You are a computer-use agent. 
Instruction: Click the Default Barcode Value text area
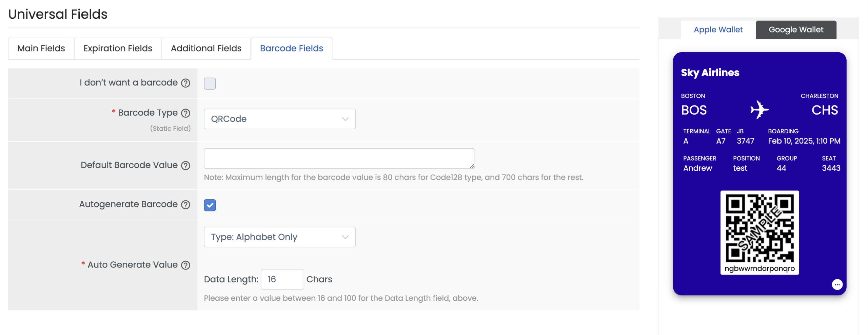[x=339, y=158]
